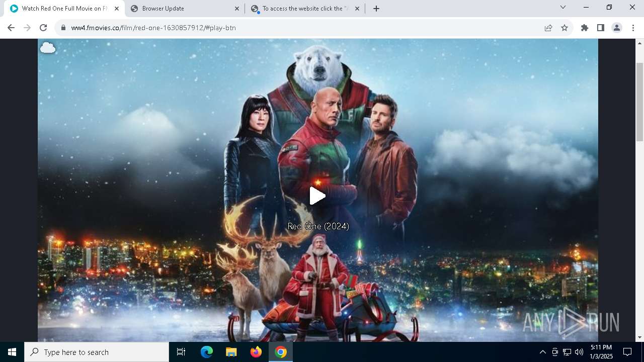Reload the current page

click(43, 28)
